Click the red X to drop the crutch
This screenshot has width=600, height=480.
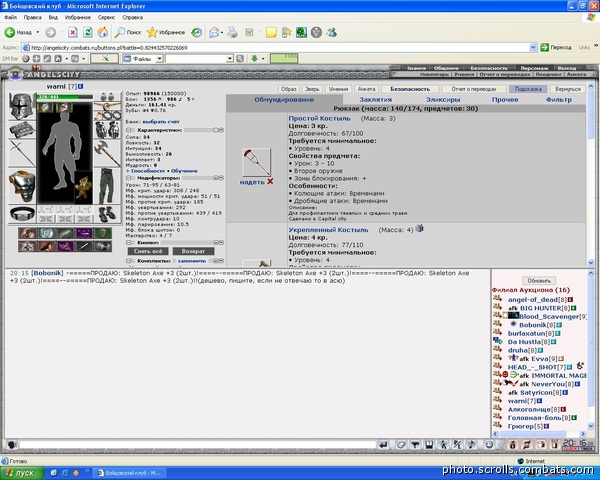click(x=270, y=181)
